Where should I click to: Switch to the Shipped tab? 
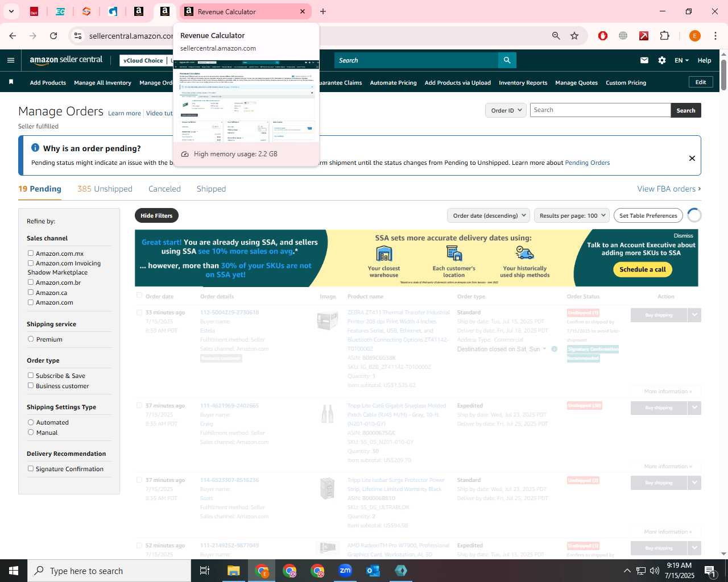point(211,189)
